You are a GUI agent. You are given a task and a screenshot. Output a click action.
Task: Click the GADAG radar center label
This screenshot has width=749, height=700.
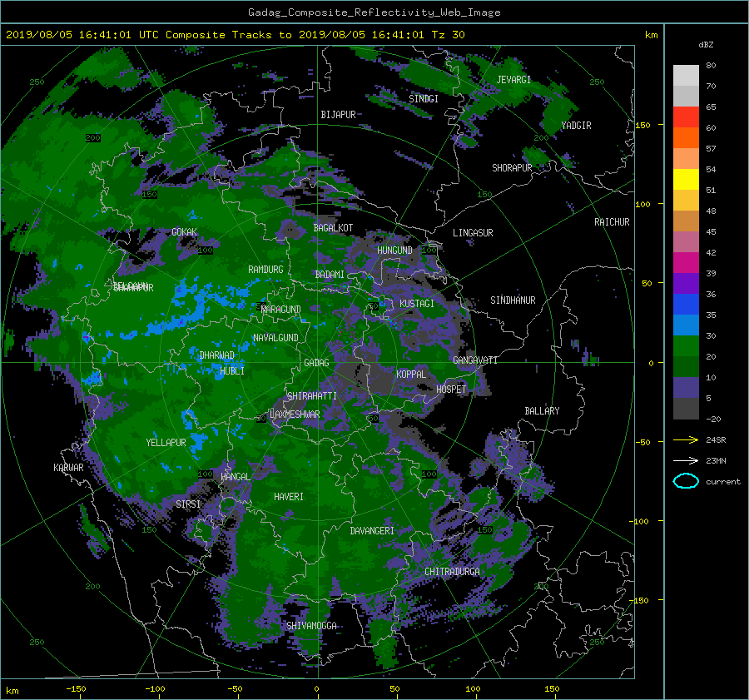click(x=317, y=363)
